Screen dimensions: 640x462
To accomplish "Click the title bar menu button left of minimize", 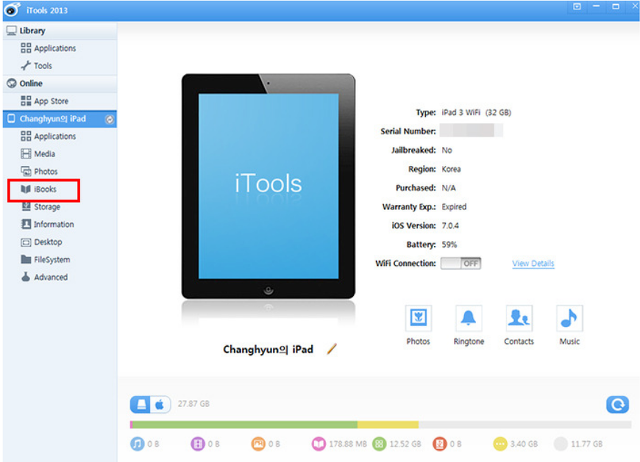I will coord(577,7).
